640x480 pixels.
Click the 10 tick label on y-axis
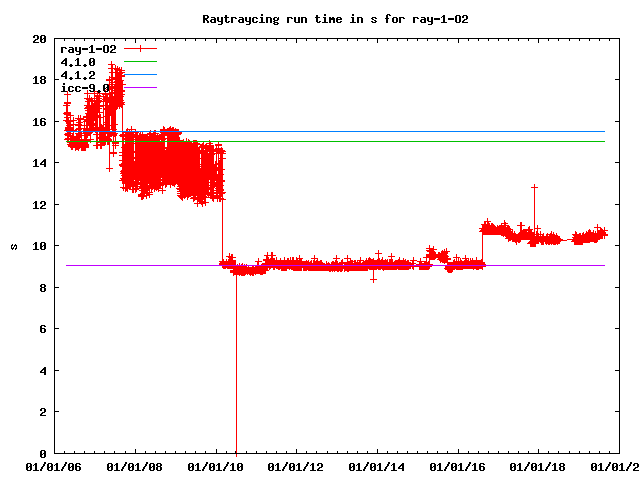(38, 246)
